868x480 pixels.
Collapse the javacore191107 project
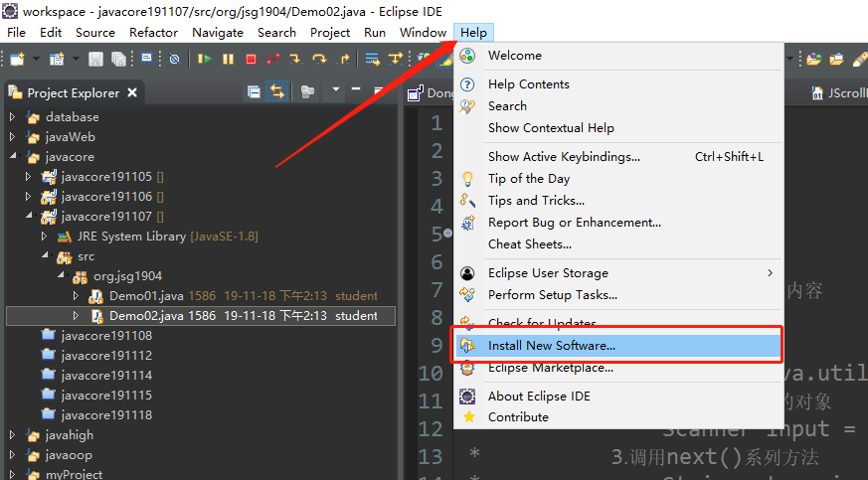coord(28,217)
